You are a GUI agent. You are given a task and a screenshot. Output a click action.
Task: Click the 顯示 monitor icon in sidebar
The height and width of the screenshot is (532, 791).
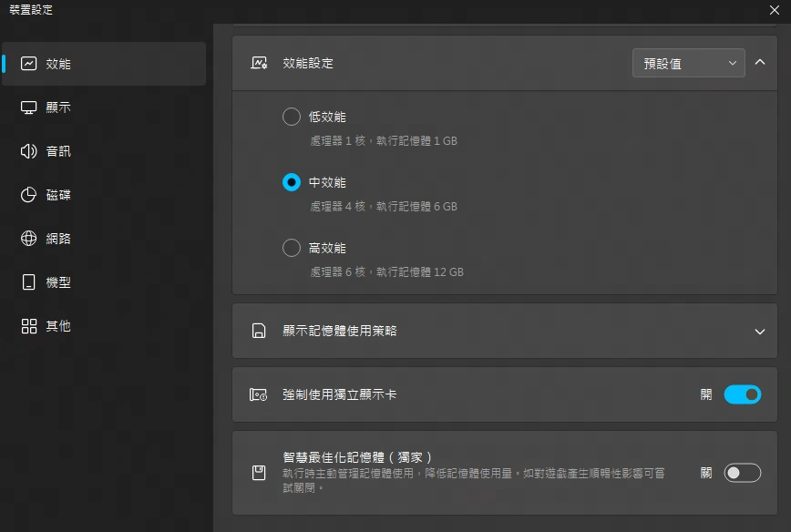29,107
